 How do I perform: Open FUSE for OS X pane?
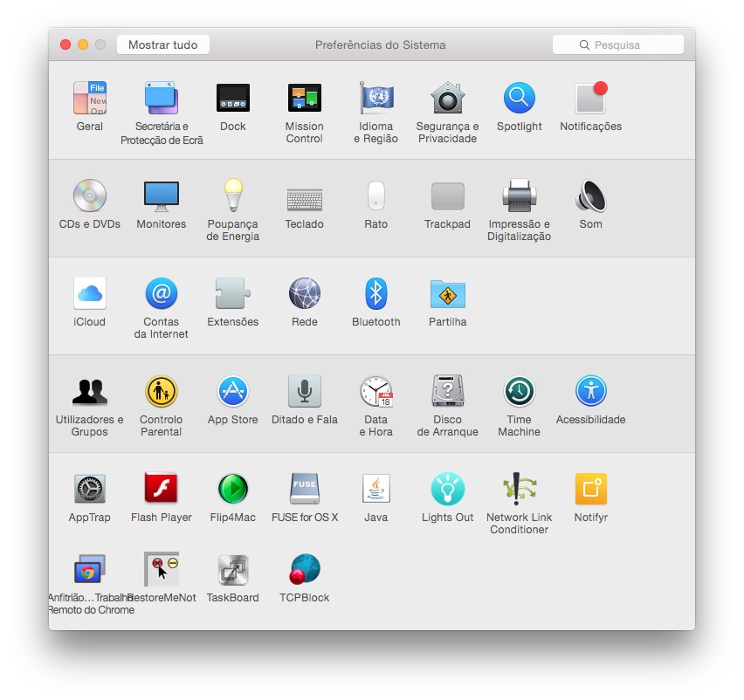pos(305,489)
